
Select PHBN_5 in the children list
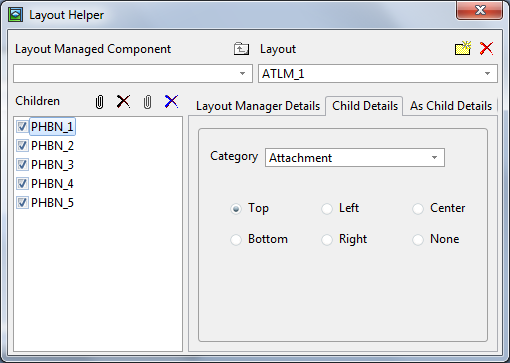pos(52,203)
